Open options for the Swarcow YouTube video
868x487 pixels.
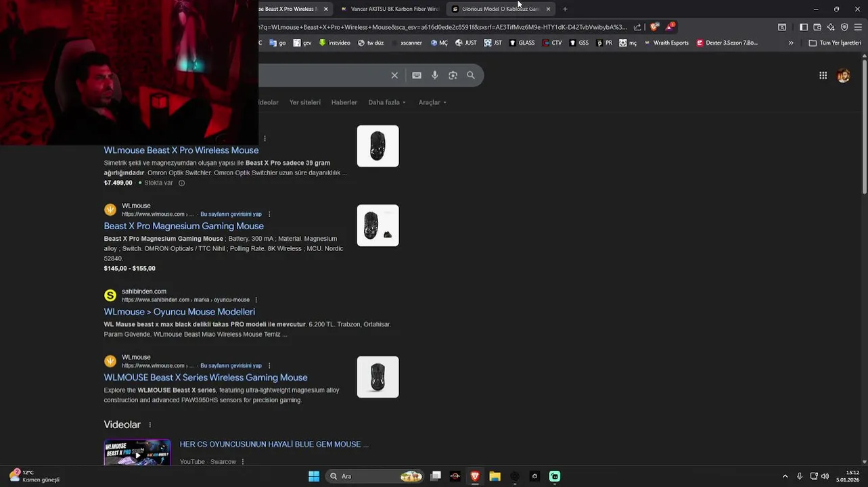(x=242, y=462)
